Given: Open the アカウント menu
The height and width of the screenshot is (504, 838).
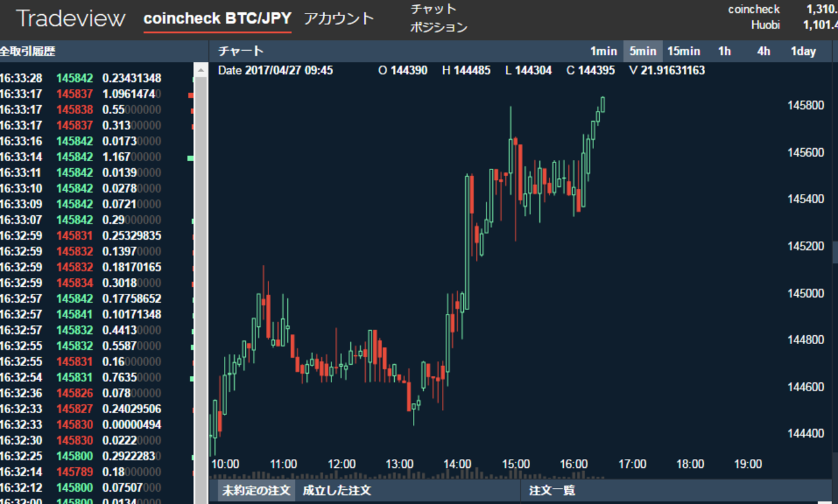Looking at the screenshot, I should click(x=338, y=19).
